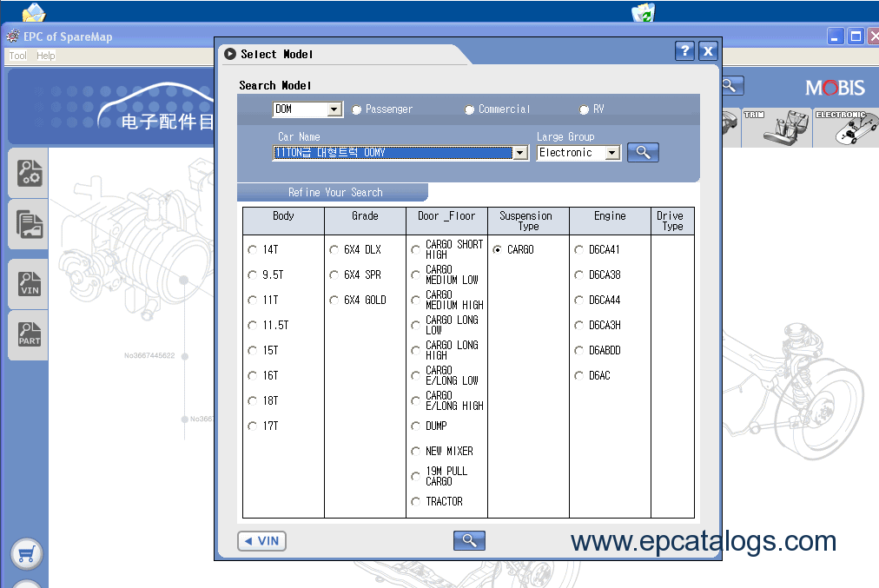The height and width of the screenshot is (588, 879).
Task: Select body 18T option
Action: pos(252,400)
